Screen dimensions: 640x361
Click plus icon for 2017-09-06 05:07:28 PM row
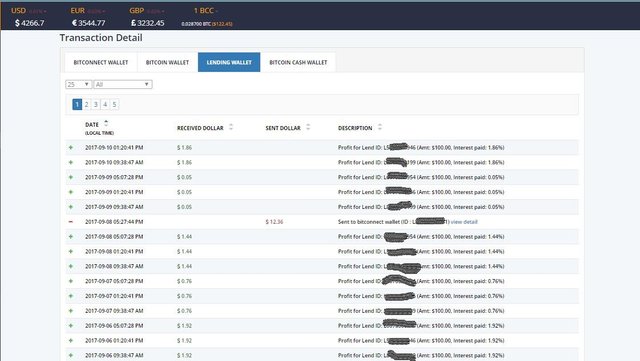coord(71,325)
